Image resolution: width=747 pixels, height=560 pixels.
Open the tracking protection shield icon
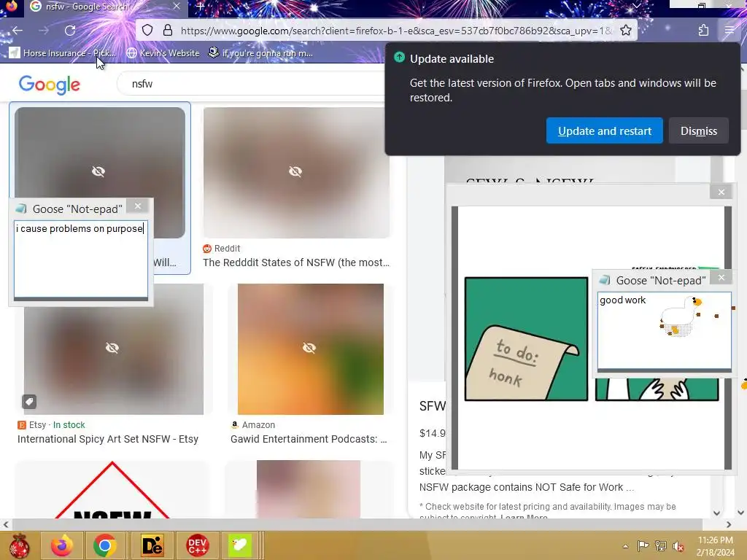click(x=147, y=31)
